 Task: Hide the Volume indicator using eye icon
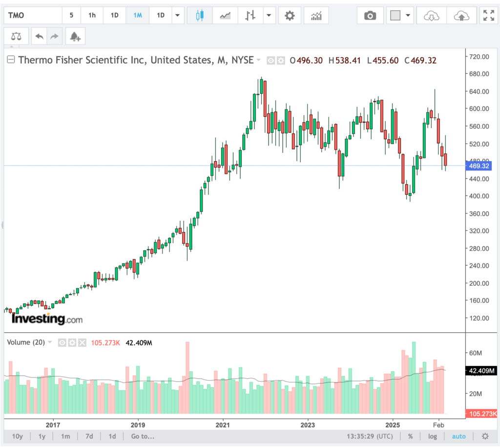tap(62, 342)
